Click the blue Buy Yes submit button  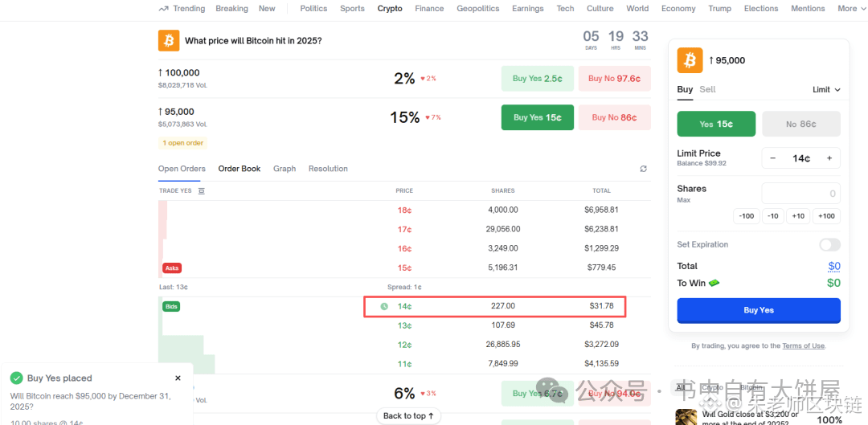click(x=759, y=310)
